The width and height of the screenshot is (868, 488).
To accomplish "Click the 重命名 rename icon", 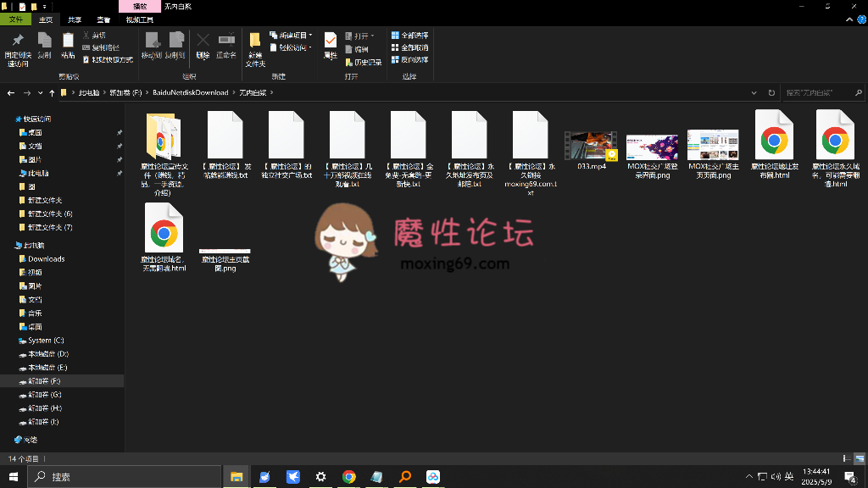I will 226,41.
